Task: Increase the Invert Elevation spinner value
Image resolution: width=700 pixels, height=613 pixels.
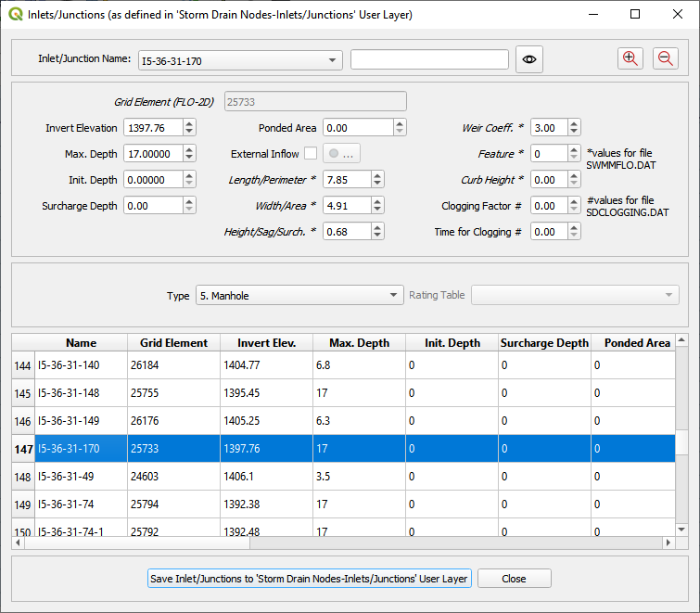Action: [x=189, y=124]
